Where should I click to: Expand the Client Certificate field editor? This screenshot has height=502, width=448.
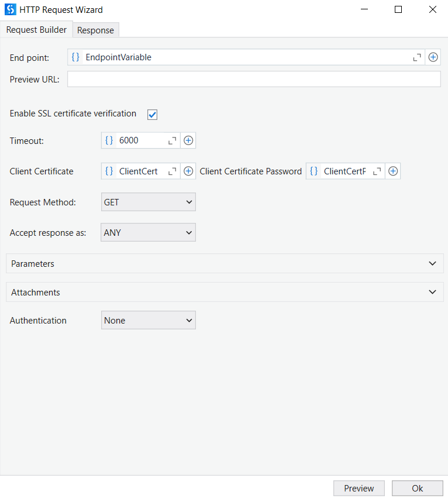tap(173, 171)
